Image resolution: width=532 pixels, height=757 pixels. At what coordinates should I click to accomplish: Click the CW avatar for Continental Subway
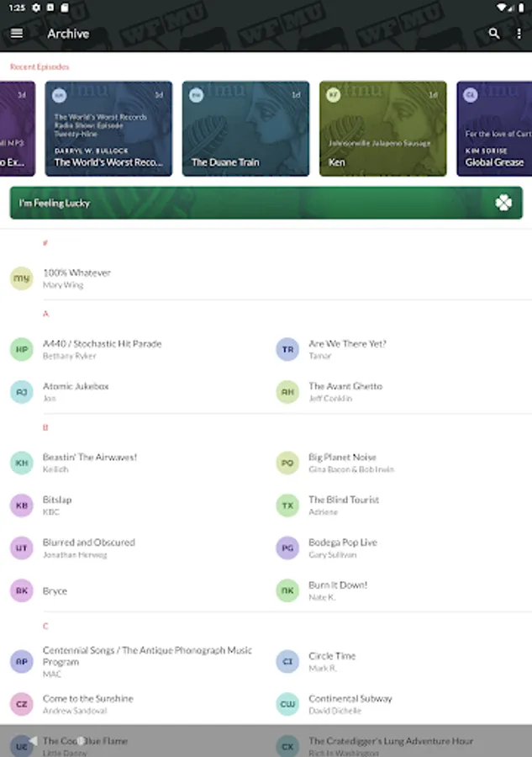tap(287, 704)
